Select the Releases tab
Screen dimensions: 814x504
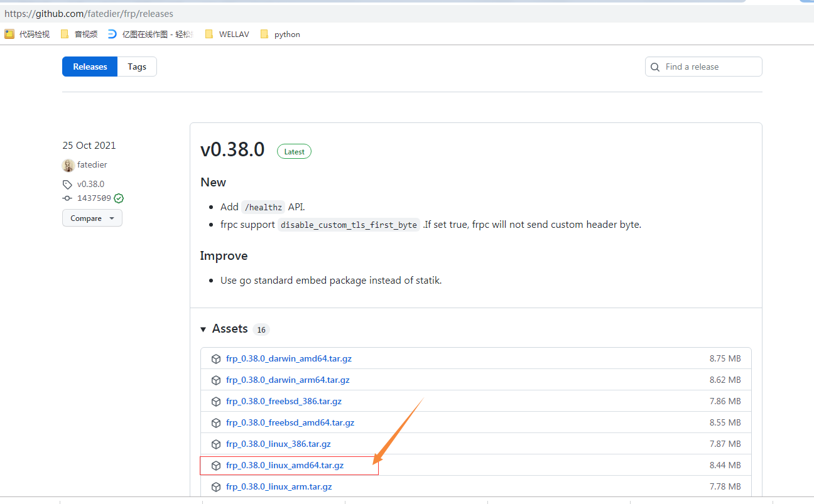pyautogui.click(x=90, y=67)
